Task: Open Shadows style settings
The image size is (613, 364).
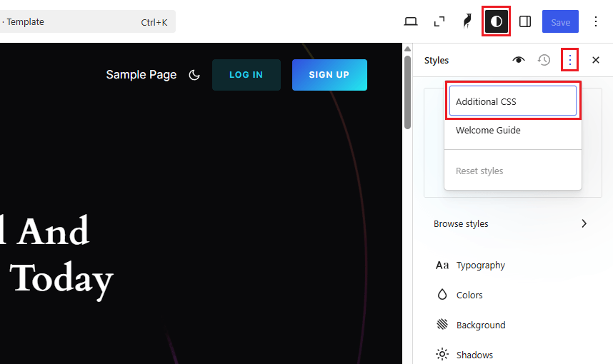Action: (x=474, y=355)
